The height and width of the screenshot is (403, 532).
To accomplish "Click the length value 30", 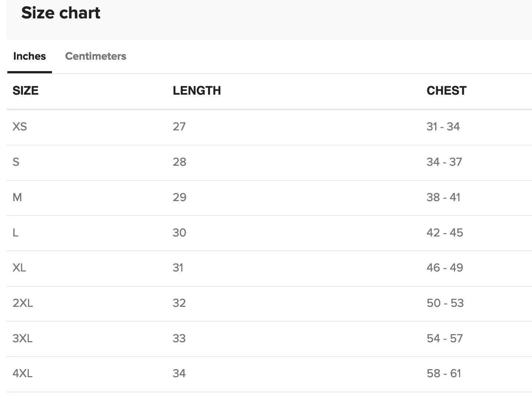I will 179,233.
